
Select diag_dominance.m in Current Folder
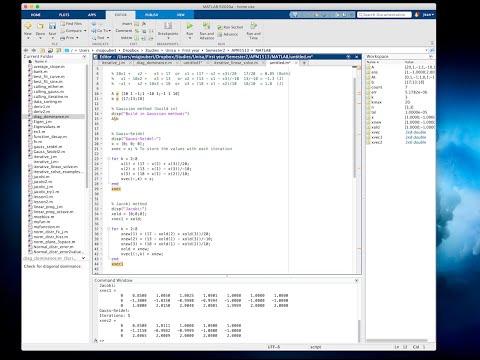click(53, 117)
